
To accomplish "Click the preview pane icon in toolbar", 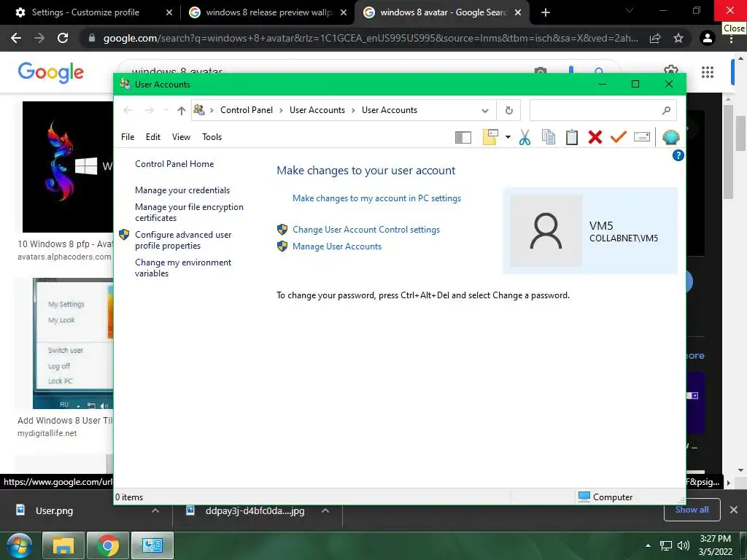I will (x=462, y=137).
